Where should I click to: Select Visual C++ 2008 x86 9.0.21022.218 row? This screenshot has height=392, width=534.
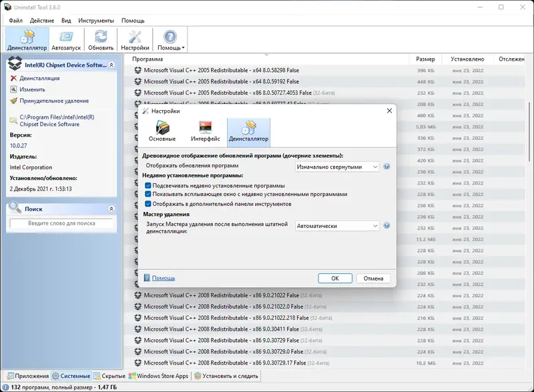(324, 318)
